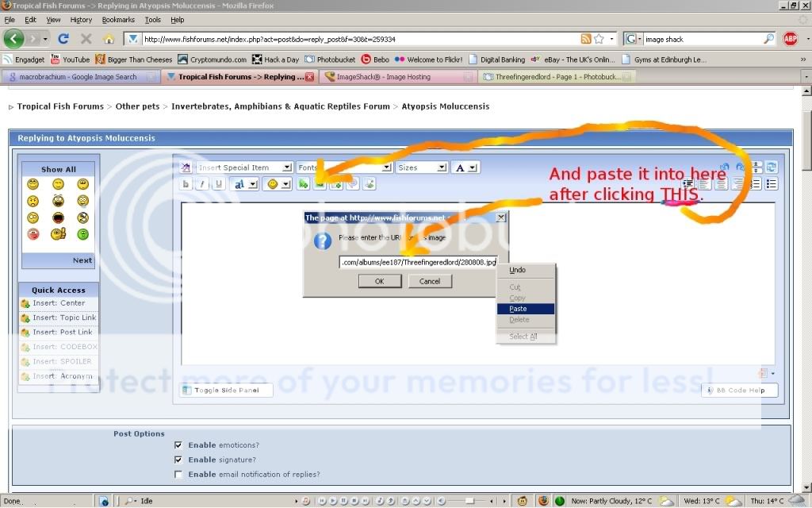Click the Undo icon in the editor toolbar
This screenshot has width=812, height=508.
click(x=724, y=167)
